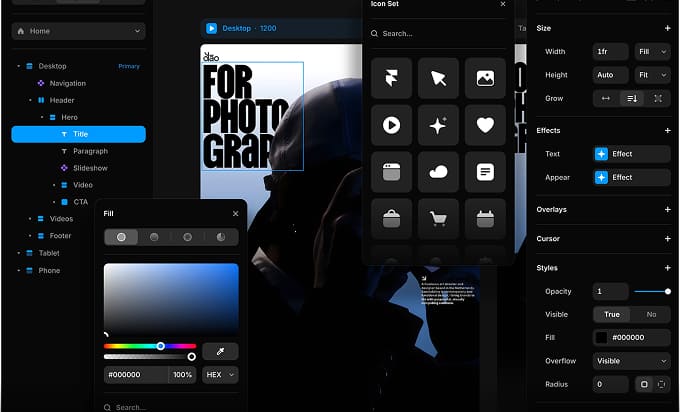Screen dimensions: 680x412
Task: Select the play circle icon
Action: (x=391, y=125)
